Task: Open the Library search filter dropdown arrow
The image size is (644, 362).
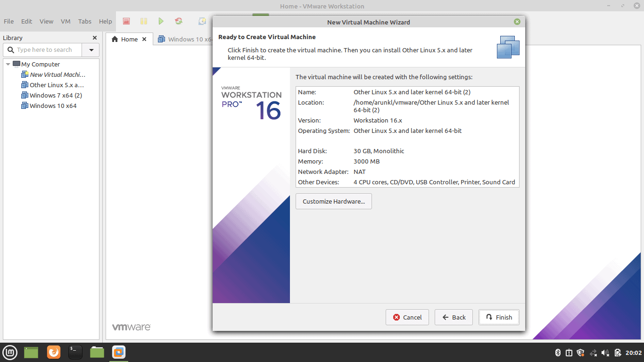Action: (91, 49)
